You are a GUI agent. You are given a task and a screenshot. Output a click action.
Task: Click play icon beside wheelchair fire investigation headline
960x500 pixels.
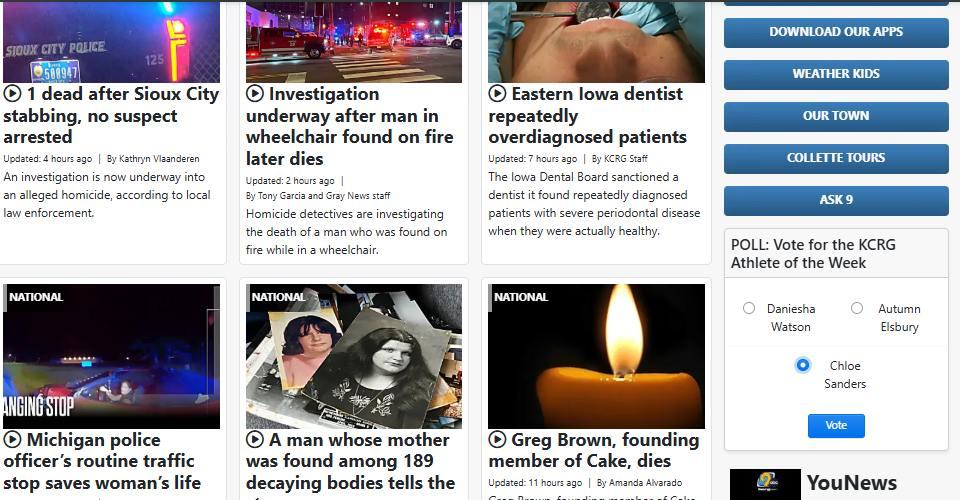[255, 94]
